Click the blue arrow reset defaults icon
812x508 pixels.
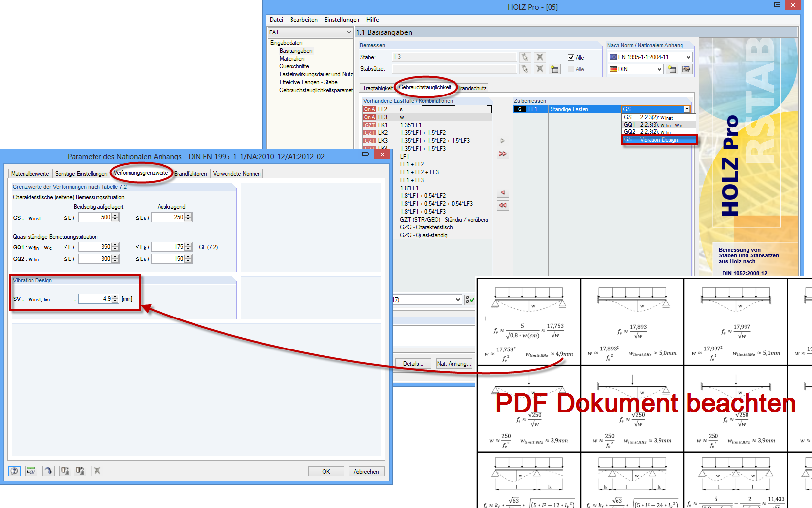[48, 471]
